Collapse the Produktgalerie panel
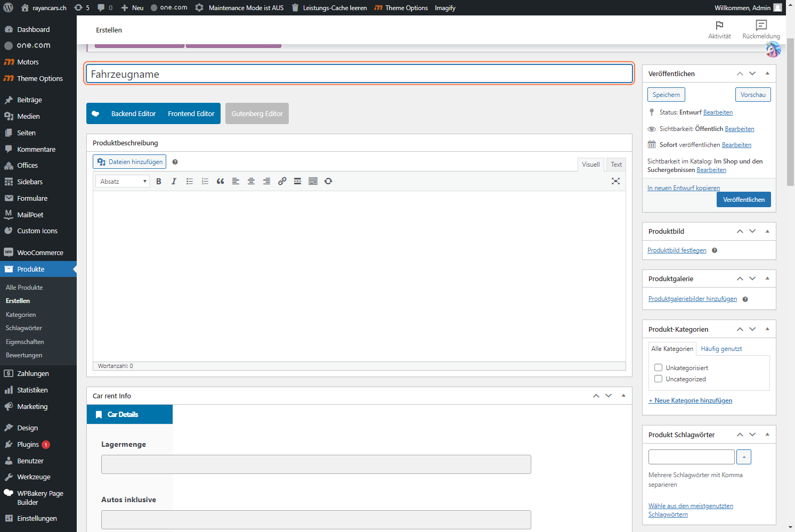The image size is (795, 532). pos(767,279)
